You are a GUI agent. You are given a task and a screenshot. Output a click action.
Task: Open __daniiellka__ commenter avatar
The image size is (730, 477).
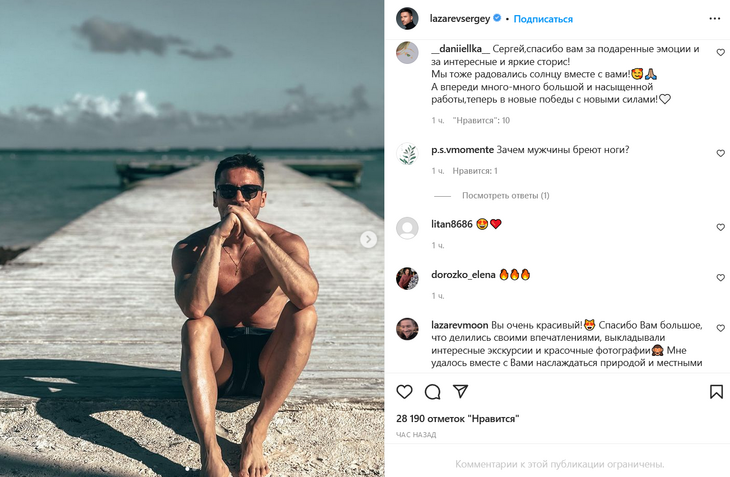[x=407, y=53]
